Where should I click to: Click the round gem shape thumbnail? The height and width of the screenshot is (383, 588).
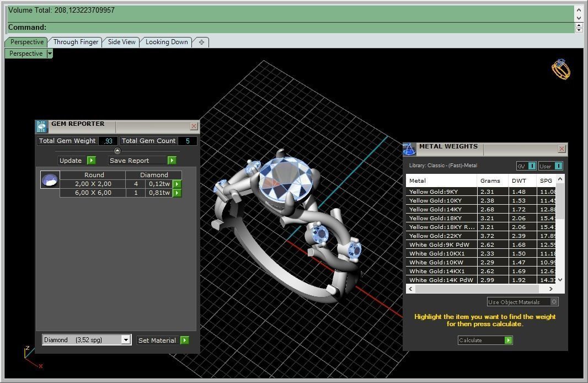click(50, 180)
